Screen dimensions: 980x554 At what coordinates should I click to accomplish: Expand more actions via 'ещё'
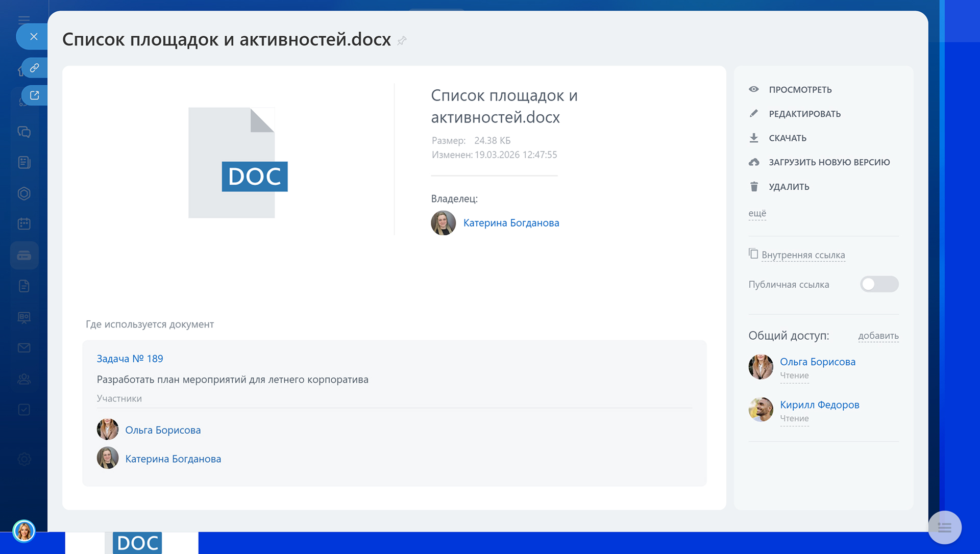pos(757,213)
